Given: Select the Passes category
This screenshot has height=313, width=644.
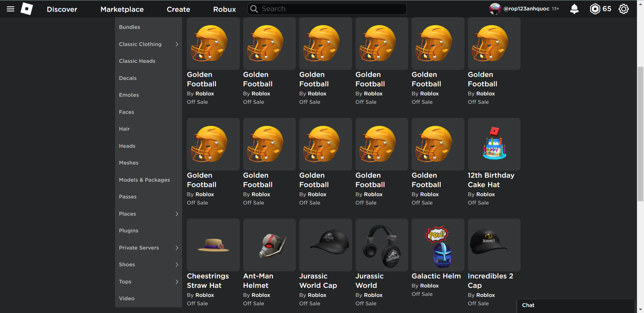Looking at the screenshot, I should click(128, 197).
